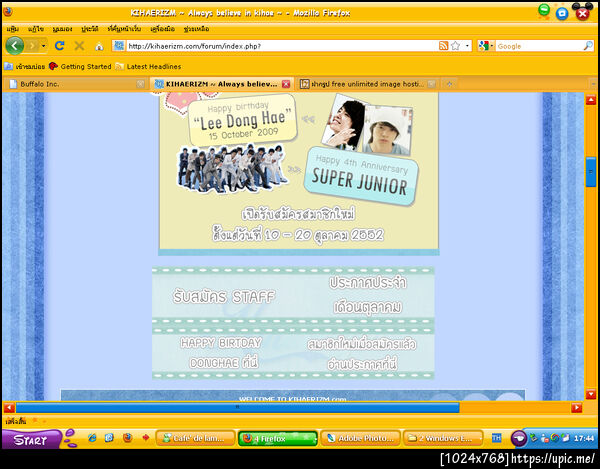Click the horizontal scrollbar right arrow
This screenshot has height=469, width=600.
pos(577,408)
